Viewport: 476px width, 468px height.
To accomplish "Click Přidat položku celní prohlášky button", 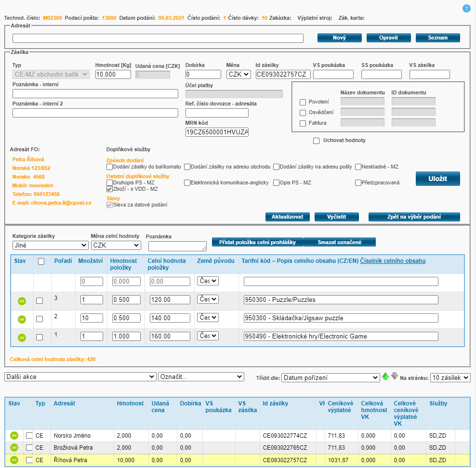I will point(257,242).
